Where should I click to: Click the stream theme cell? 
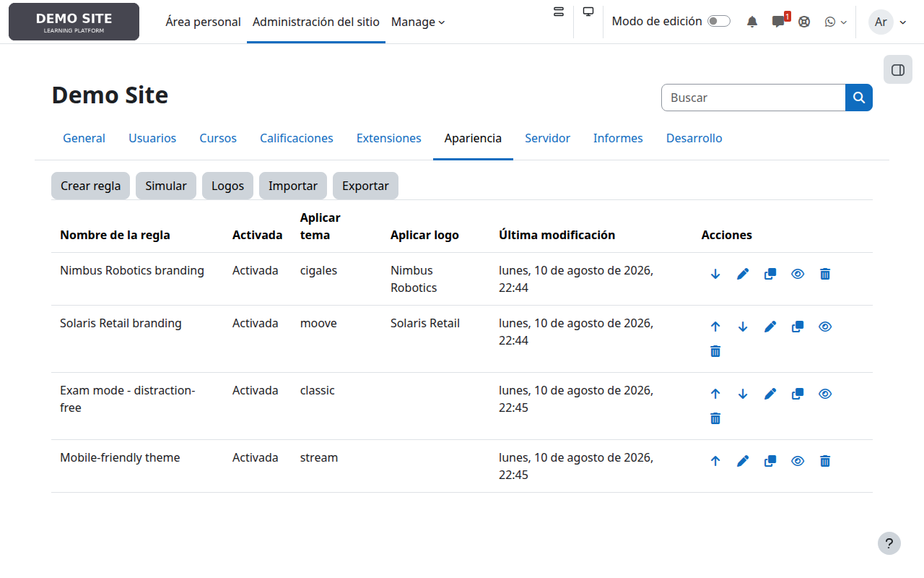(319, 457)
